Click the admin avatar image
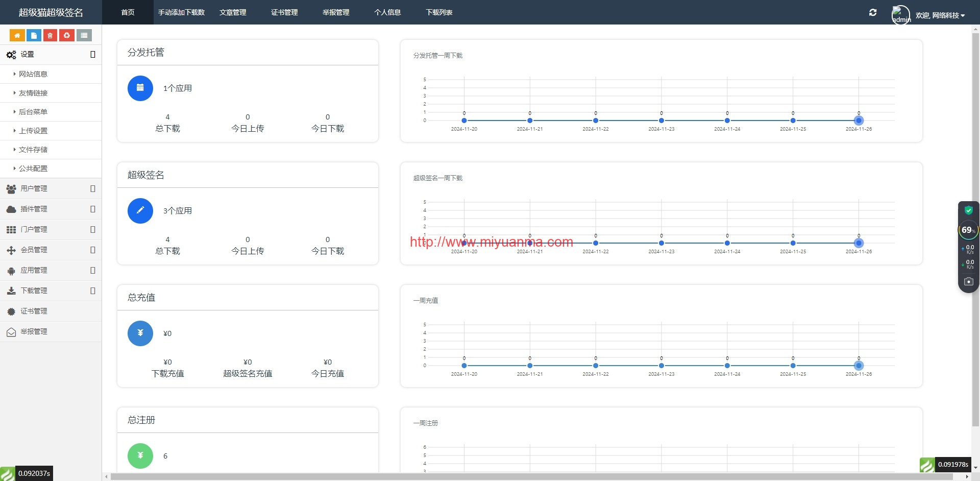The width and height of the screenshot is (980, 481). [x=901, y=14]
